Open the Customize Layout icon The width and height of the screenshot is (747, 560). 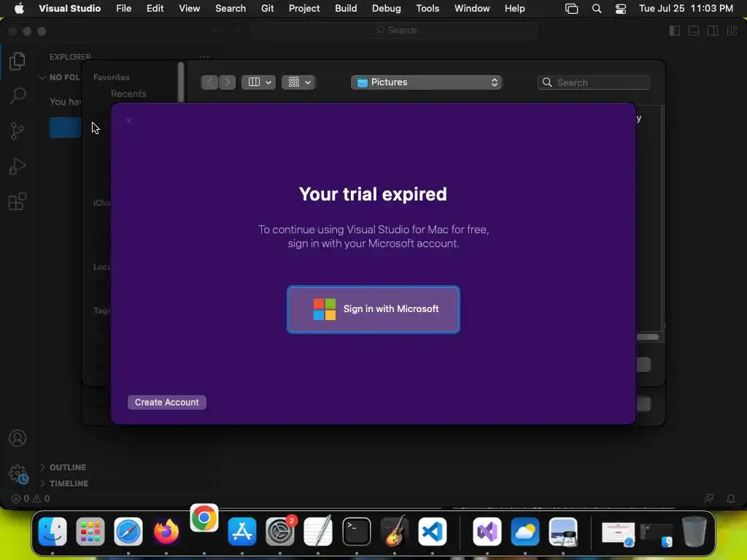tap(732, 31)
